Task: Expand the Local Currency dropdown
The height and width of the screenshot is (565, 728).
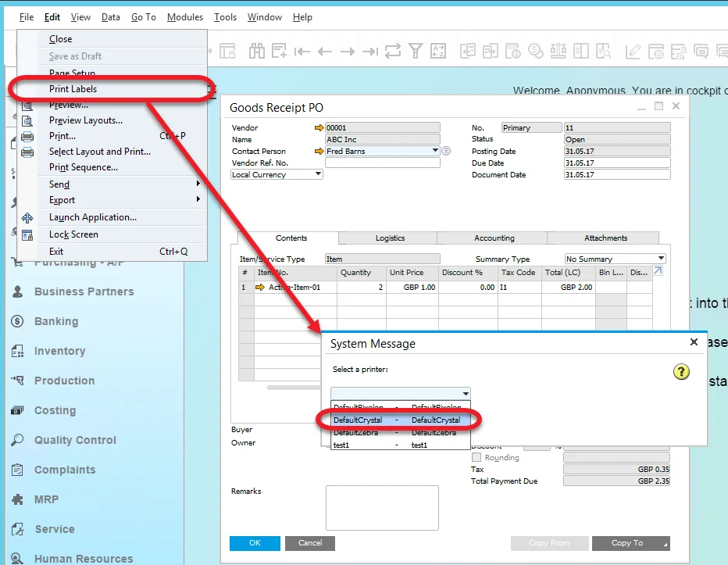Action: pos(318,175)
